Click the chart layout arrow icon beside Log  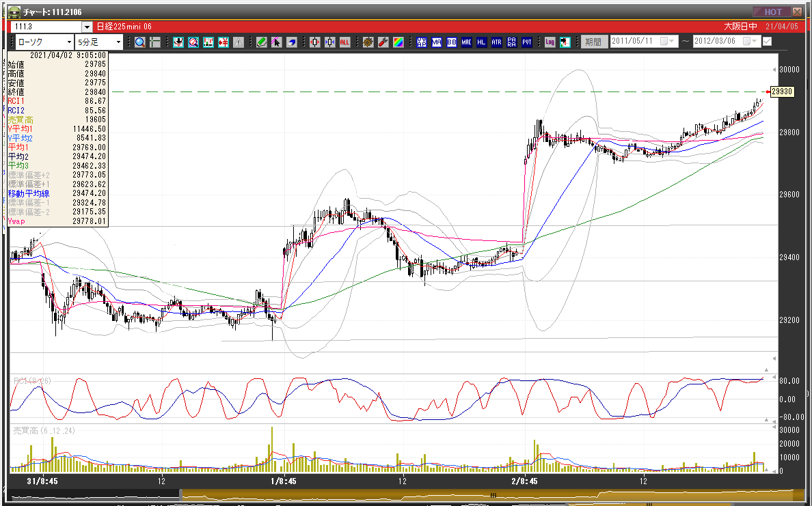pos(565,42)
